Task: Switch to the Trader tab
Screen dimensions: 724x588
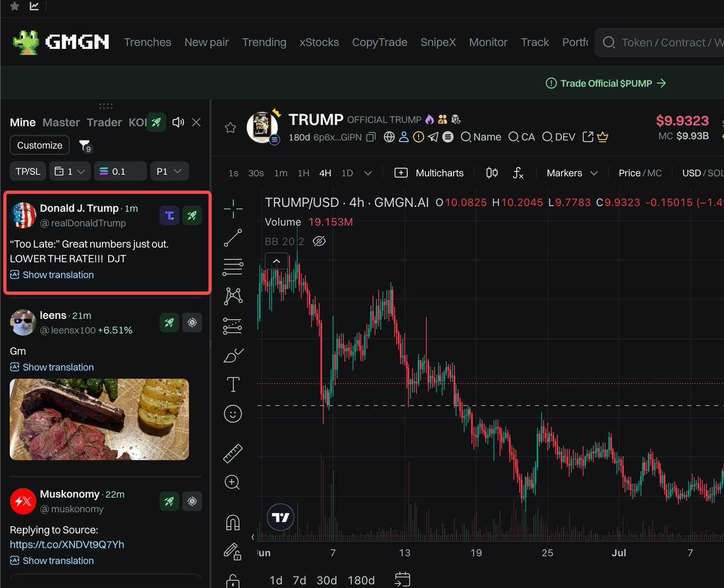Action: [x=104, y=122]
